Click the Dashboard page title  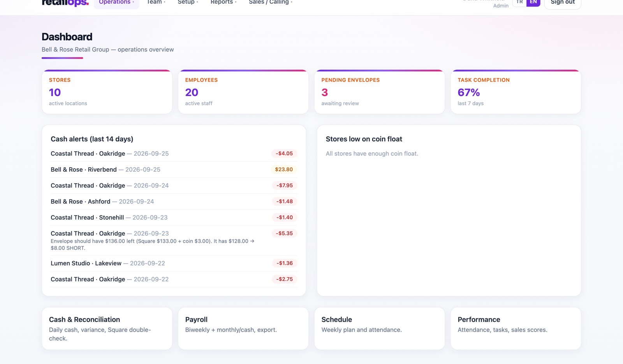pos(67,37)
